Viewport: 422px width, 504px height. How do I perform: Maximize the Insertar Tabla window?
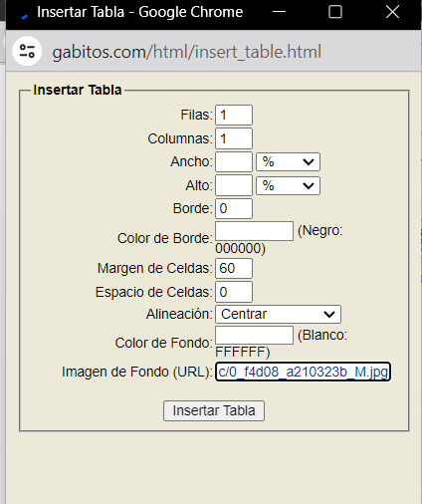click(335, 12)
